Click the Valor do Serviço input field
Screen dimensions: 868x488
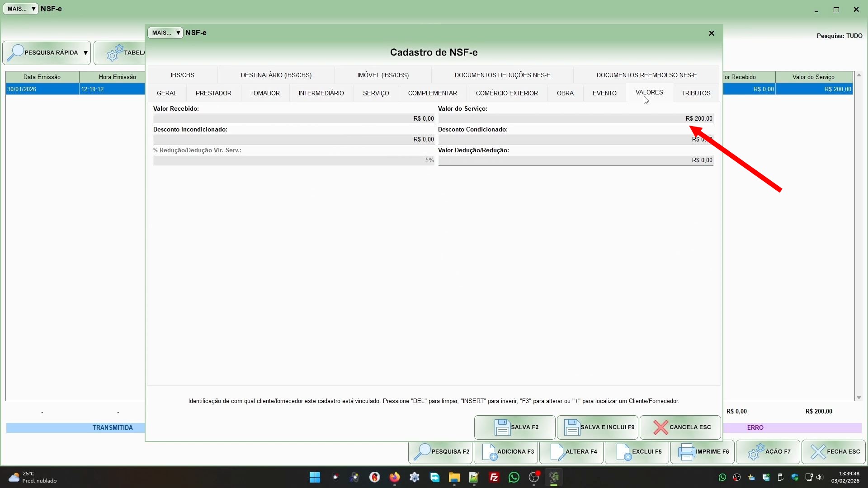(x=575, y=119)
